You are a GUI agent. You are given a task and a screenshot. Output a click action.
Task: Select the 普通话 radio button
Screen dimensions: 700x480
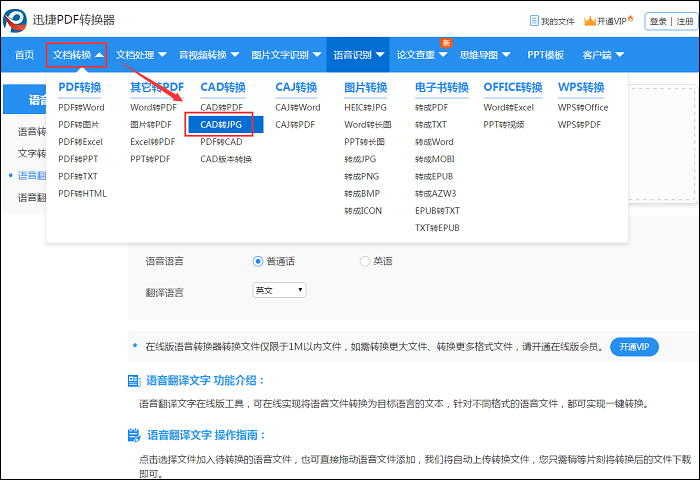tap(258, 261)
